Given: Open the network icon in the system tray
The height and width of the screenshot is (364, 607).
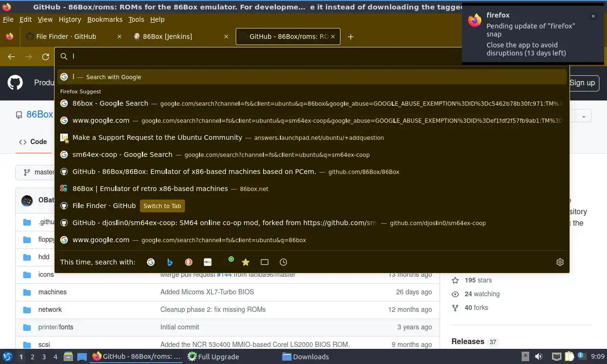Looking at the screenshot, I should (557, 356).
